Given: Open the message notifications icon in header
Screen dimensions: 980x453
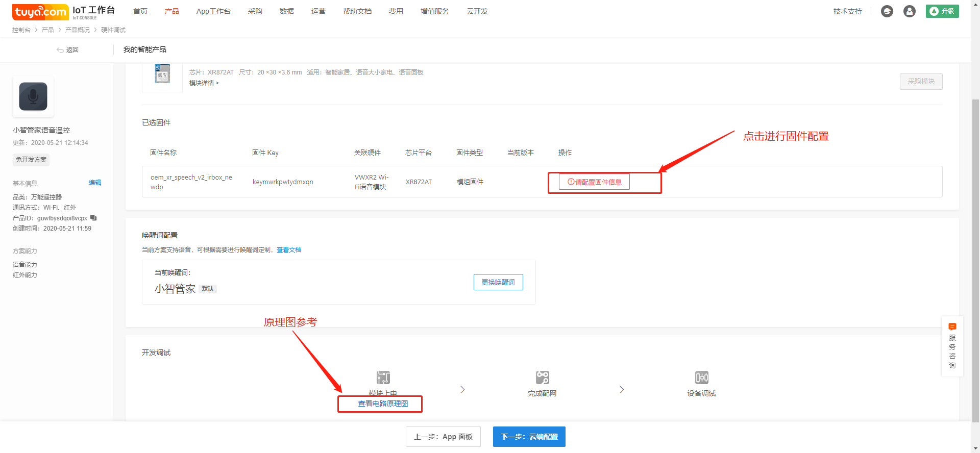Looking at the screenshot, I should 887,11.
